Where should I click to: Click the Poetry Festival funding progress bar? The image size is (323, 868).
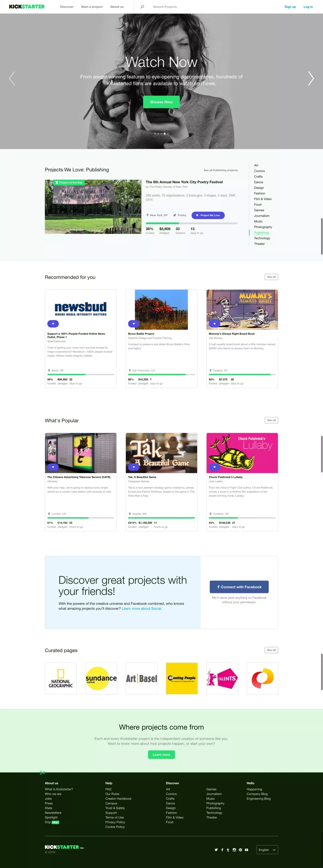[192, 223]
